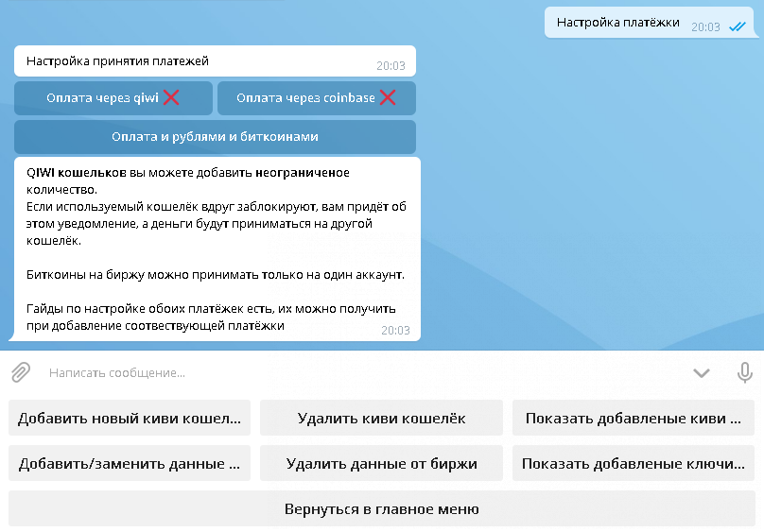
Task: Focus the 'Написать сообщение...' input field
Action: click(x=359, y=372)
